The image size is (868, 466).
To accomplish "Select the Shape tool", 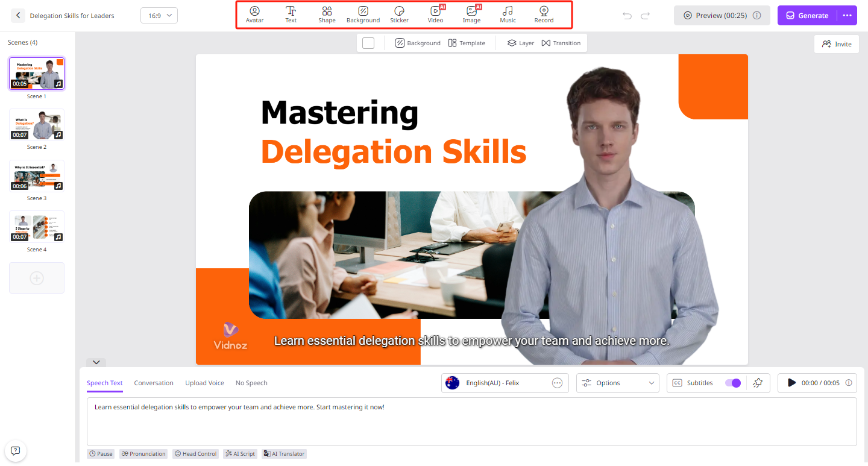I will pos(327,14).
